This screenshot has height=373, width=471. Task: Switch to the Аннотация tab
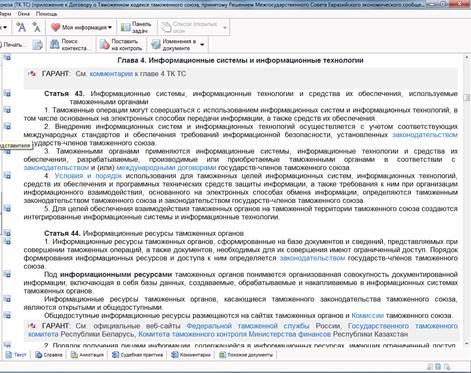tap(87, 355)
